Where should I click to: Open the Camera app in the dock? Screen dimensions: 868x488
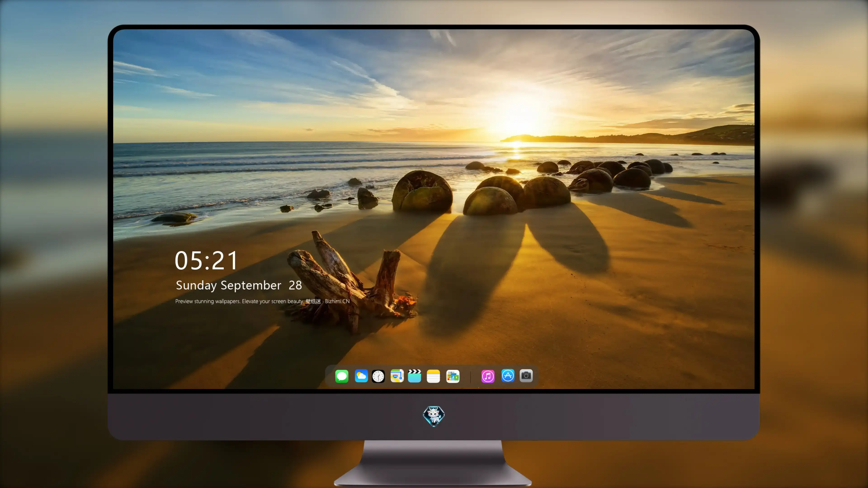(x=526, y=375)
